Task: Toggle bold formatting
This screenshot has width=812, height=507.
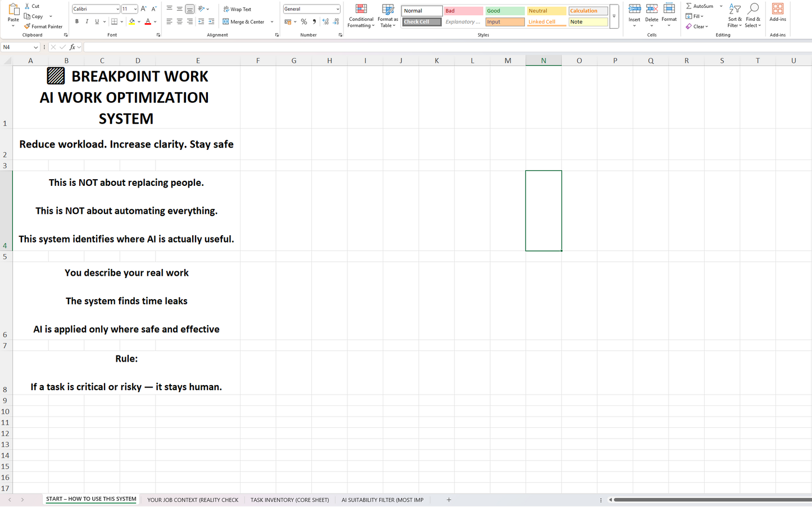Action: [x=77, y=21]
